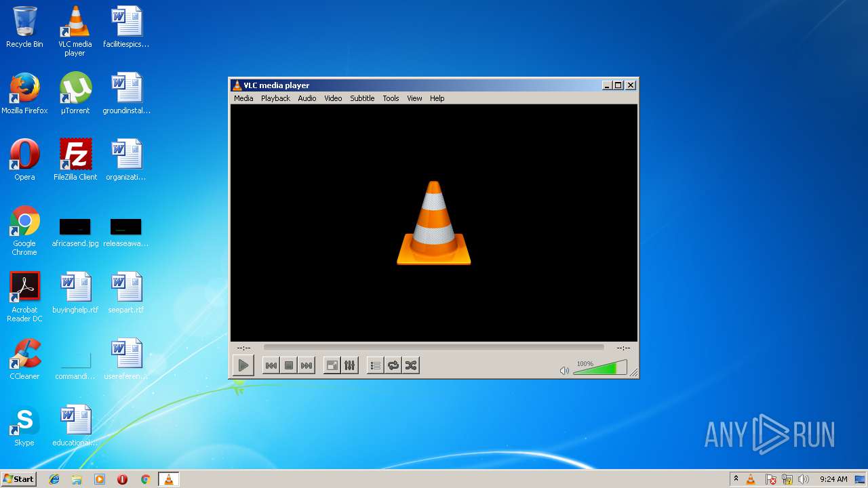Screen dimensions: 868x488
Task: Toggle the VLC playlist view
Action: 376,365
